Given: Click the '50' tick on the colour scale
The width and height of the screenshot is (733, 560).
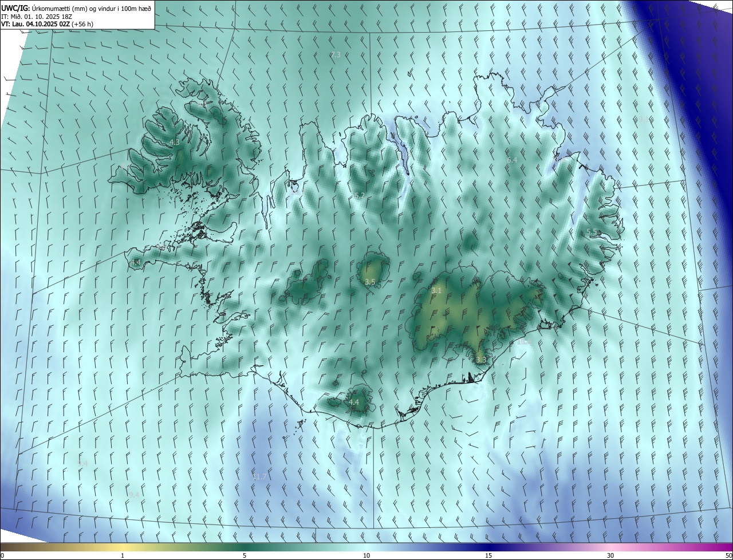Looking at the screenshot, I should (728, 556).
